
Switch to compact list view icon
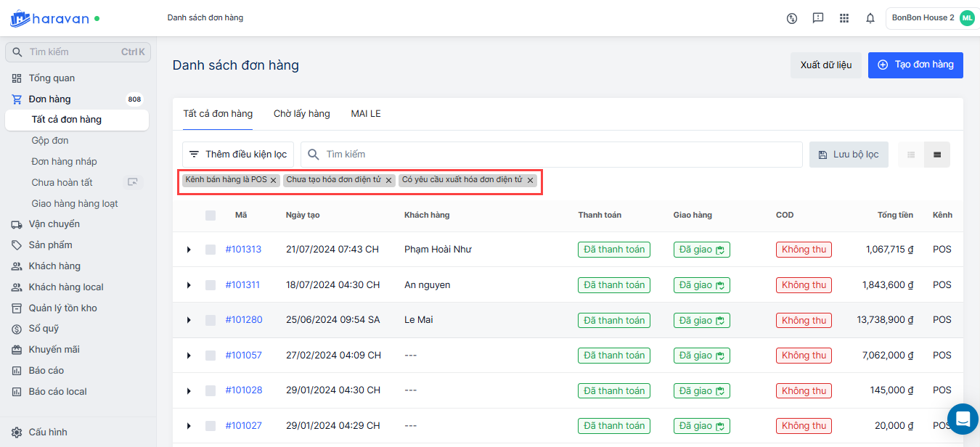tap(911, 155)
